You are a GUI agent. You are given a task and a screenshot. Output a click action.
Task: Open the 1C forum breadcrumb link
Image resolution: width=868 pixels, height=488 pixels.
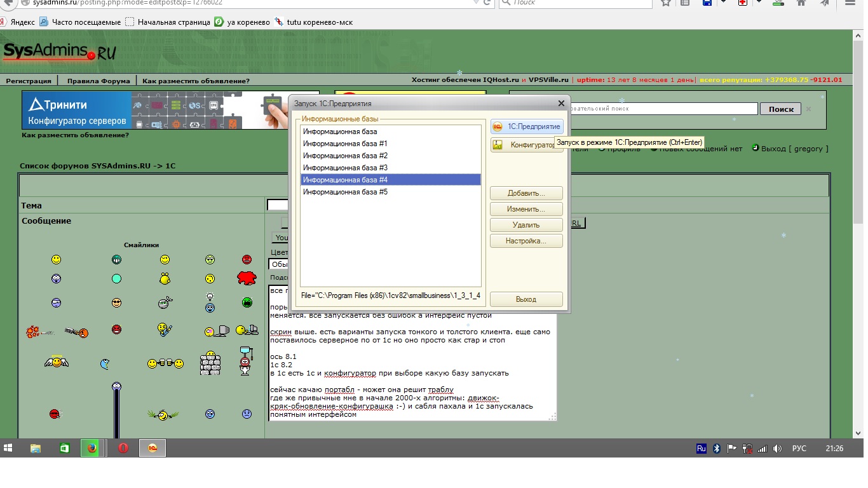[x=170, y=166]
